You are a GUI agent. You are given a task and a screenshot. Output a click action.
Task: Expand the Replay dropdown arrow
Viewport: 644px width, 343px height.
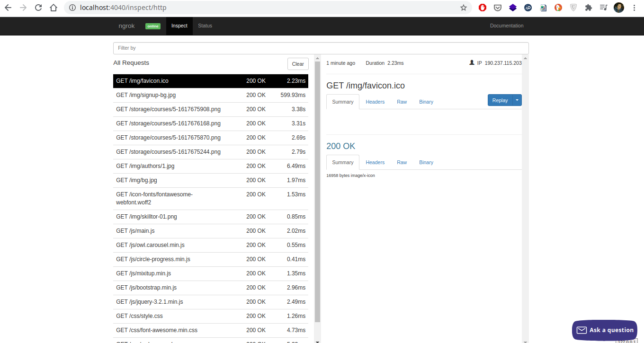point(517,100)
